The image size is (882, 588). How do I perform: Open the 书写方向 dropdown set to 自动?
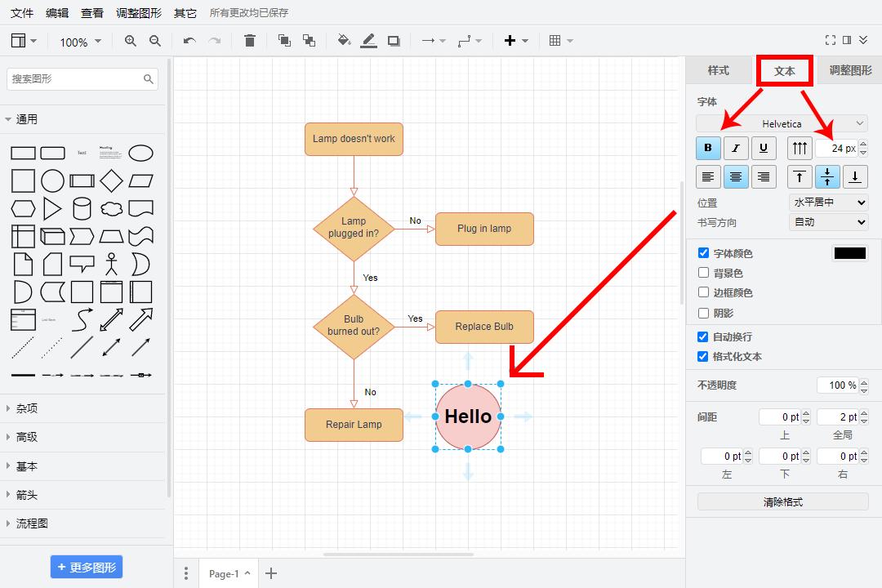point(828,222)
